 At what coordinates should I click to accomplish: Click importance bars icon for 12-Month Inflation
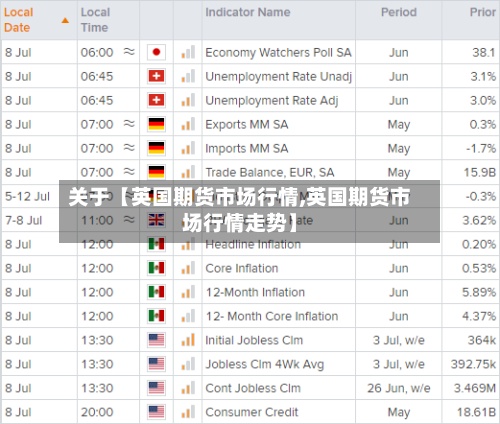[188, 292]
